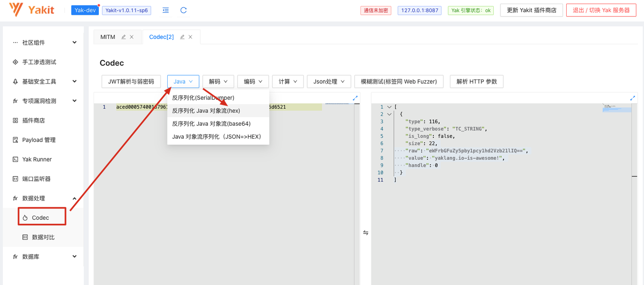Viewport: 644px width, 285px height.
Task: Select Java 对象流序列化 (JSON=>HEX)
Action: coord(218,136)
